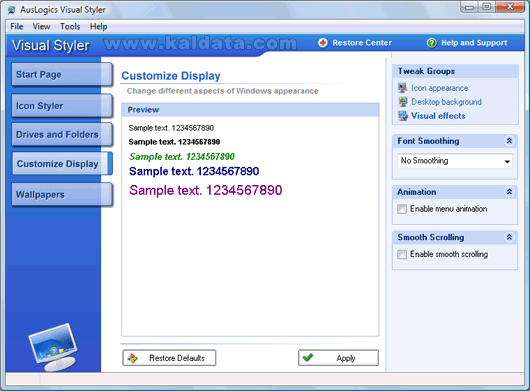
Task: Click the smallest plain sample text
Action: point(171,128)
